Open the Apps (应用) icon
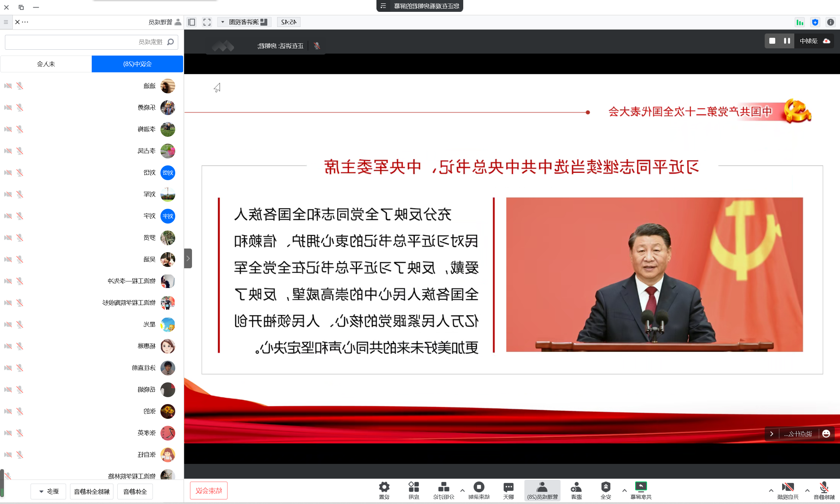 click(414, 487)
